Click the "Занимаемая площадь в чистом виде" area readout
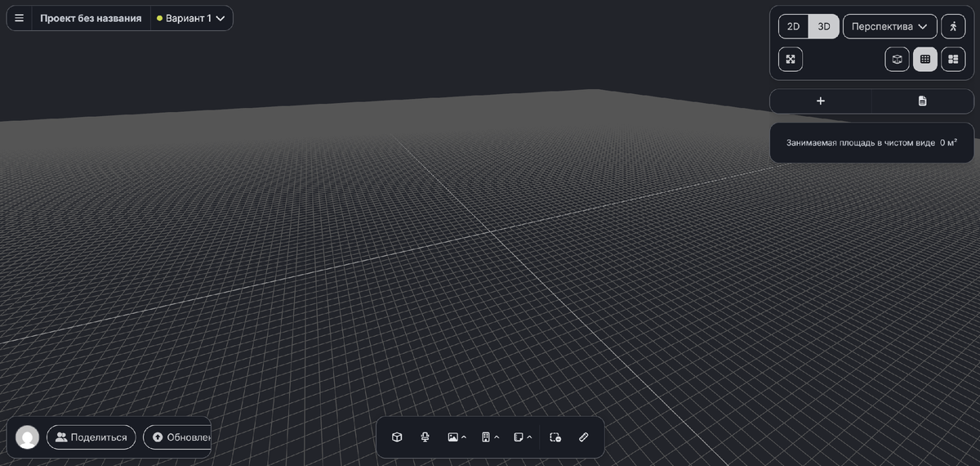 click(871, 142)
